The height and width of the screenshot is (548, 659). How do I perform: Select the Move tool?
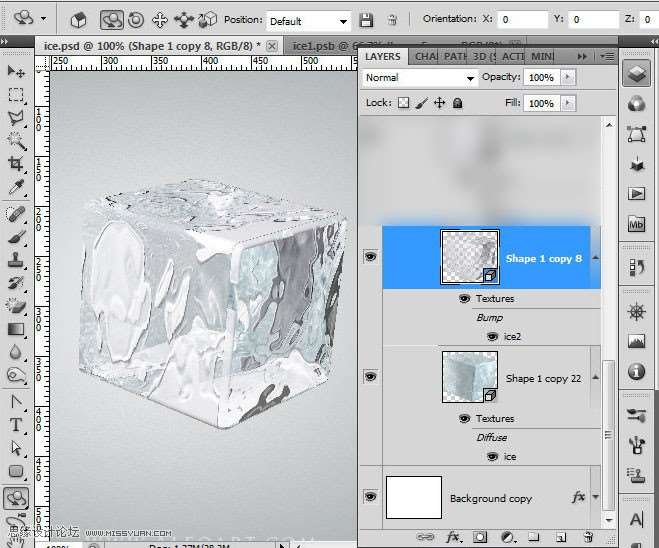coord(16,71)
